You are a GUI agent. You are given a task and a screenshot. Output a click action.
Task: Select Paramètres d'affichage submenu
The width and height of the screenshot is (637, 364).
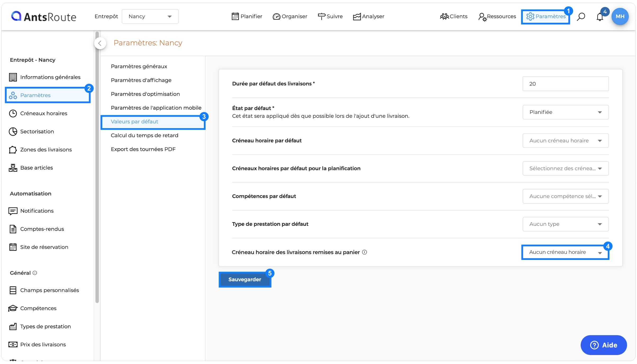(141, 80)
